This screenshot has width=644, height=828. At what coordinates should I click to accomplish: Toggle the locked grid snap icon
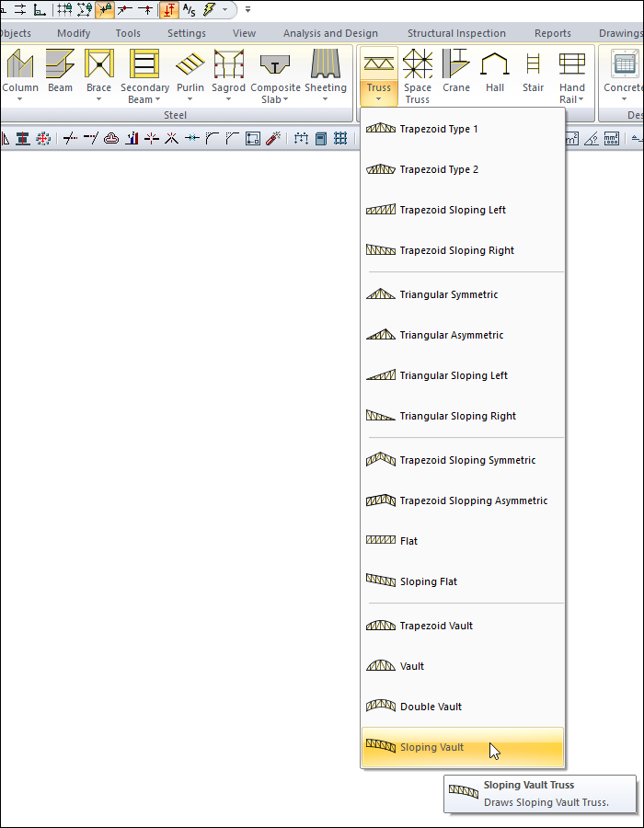pyautogui.click(x=64, y=9)
